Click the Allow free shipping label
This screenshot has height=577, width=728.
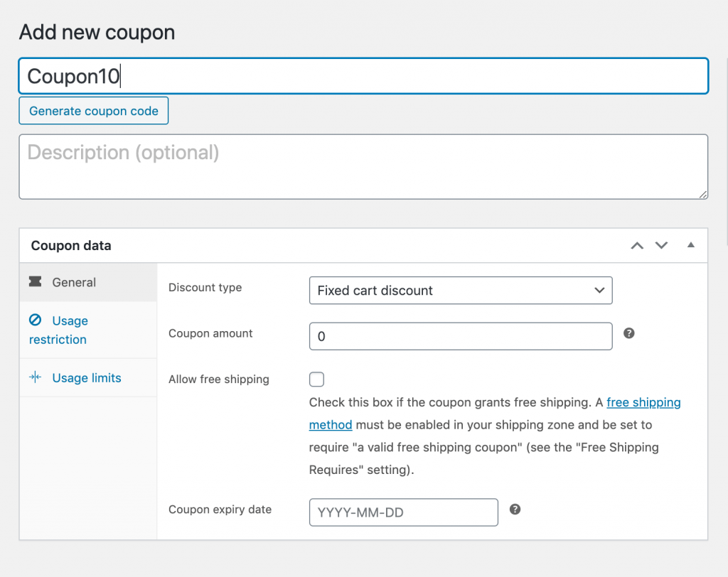pos(219,379)
